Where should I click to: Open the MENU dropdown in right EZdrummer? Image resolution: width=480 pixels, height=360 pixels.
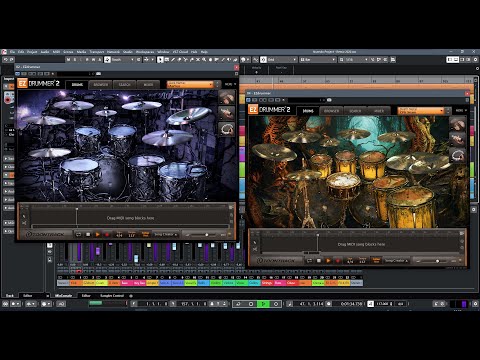[461, 110]
